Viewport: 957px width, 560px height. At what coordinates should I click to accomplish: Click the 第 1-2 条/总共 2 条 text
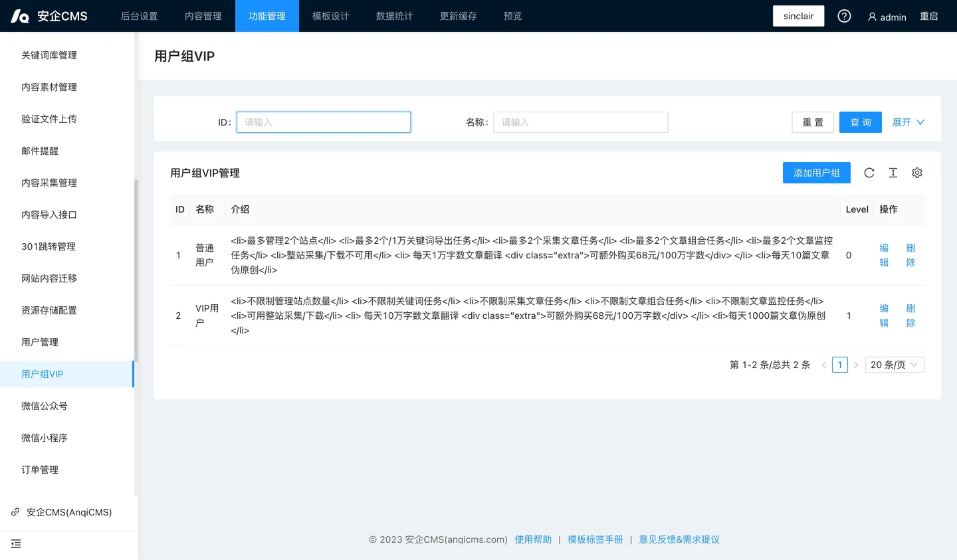(x=770, y=365)
